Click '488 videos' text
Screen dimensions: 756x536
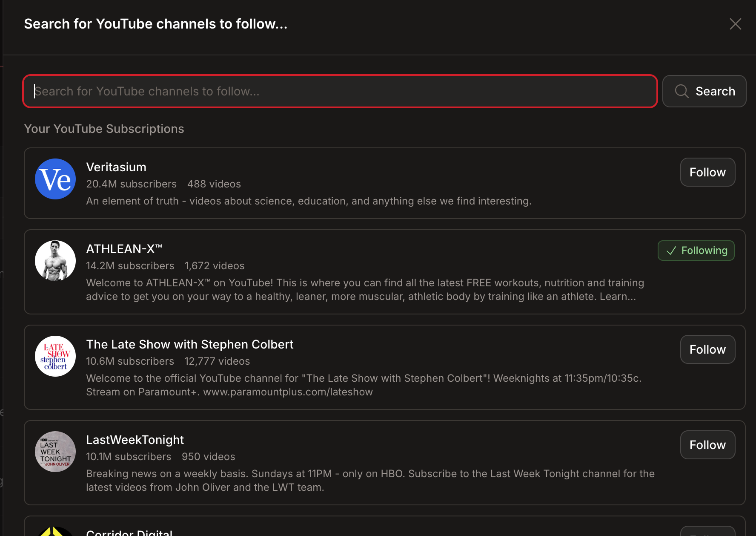tap(214, 184)
